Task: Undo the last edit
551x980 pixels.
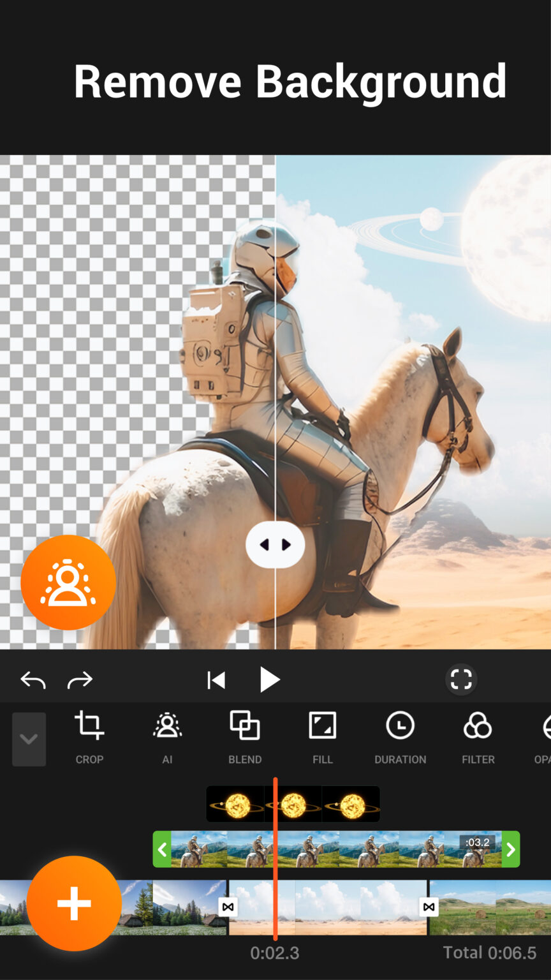Action: [x=33, y=679]
